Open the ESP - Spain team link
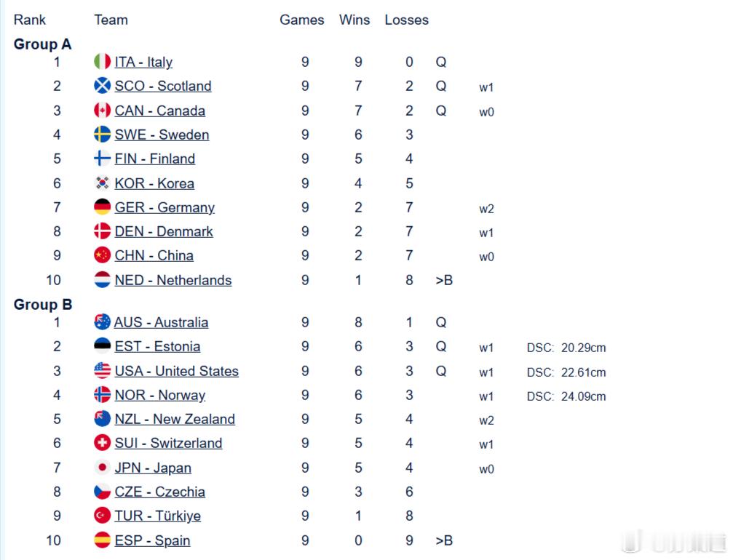 click(152, 540)
